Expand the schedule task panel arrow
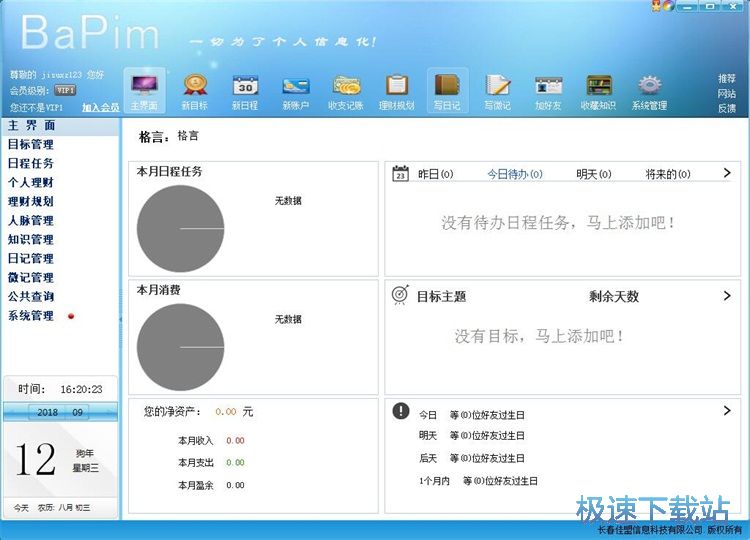Image resolution: width=750 pixels, height=540 pixels. coord(727,173)
